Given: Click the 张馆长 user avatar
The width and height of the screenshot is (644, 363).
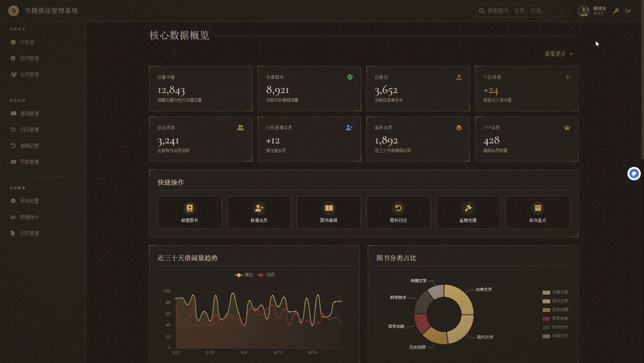Looking at the screenshot, I should tap(583, 11).
